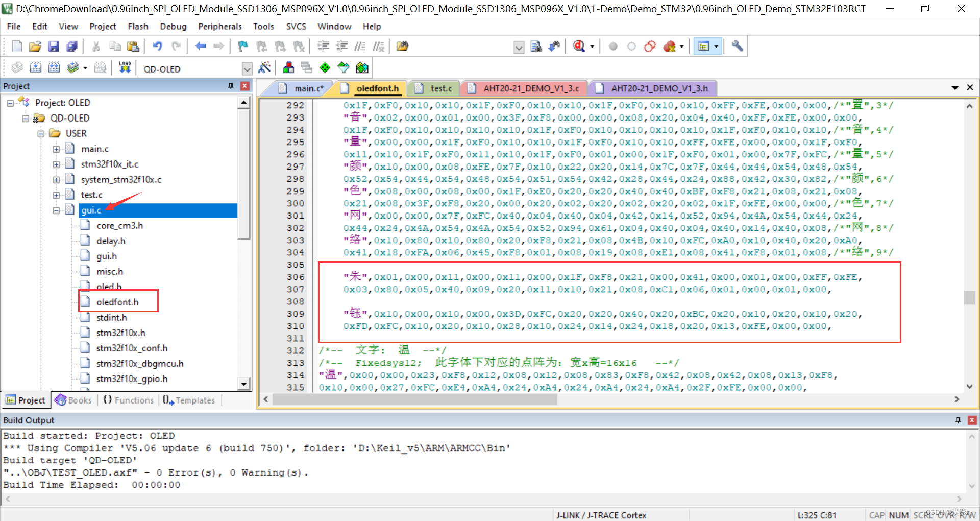
Task: Toggle the window layout toolbar button
Action: 704,46
